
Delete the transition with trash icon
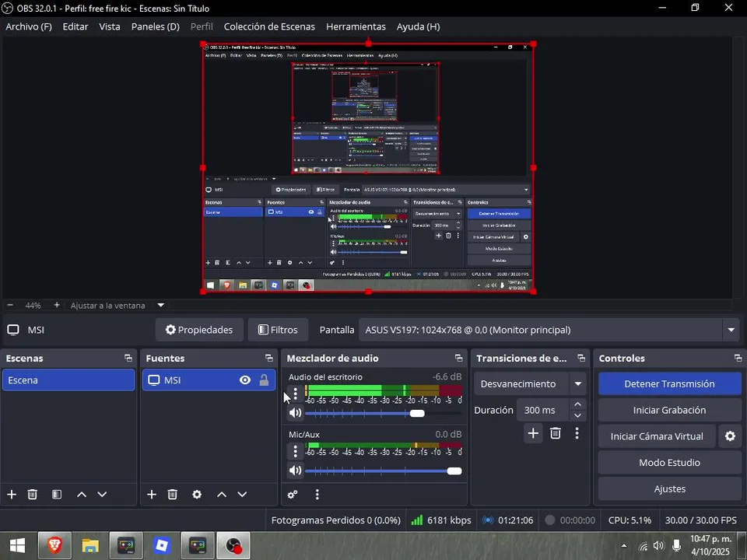coord(555,433)
